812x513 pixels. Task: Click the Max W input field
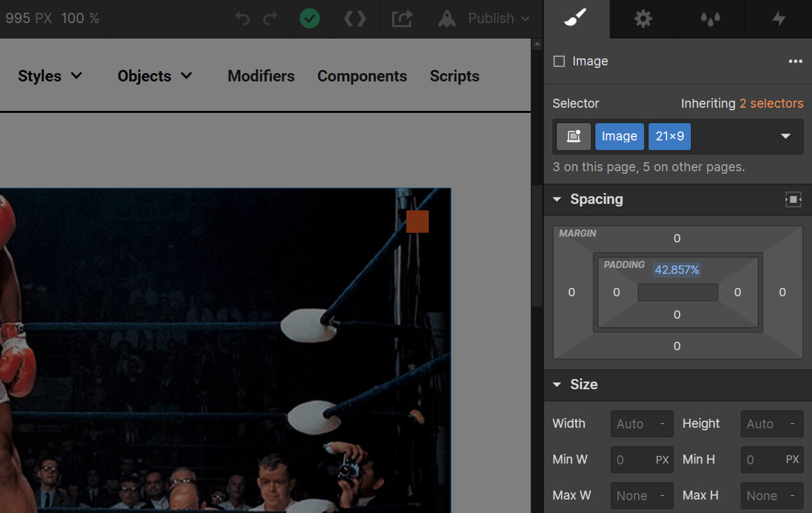(642, 496)
